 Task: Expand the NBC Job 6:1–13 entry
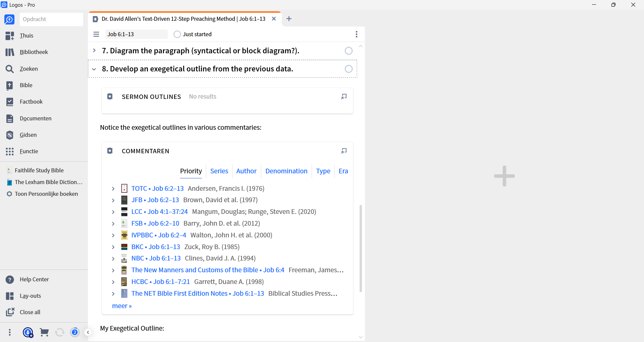tap(113, 259)
